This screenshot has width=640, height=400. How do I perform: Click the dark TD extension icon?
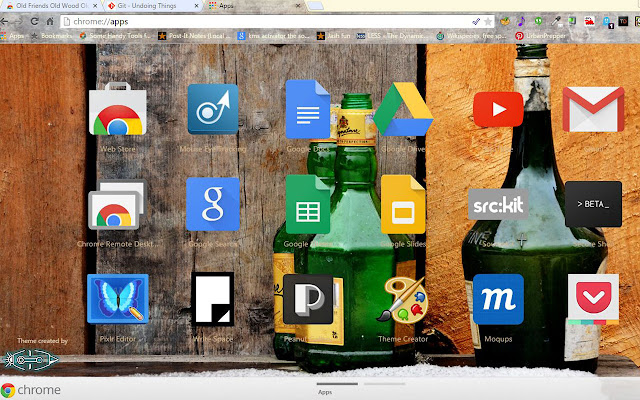tap(623, 21)
